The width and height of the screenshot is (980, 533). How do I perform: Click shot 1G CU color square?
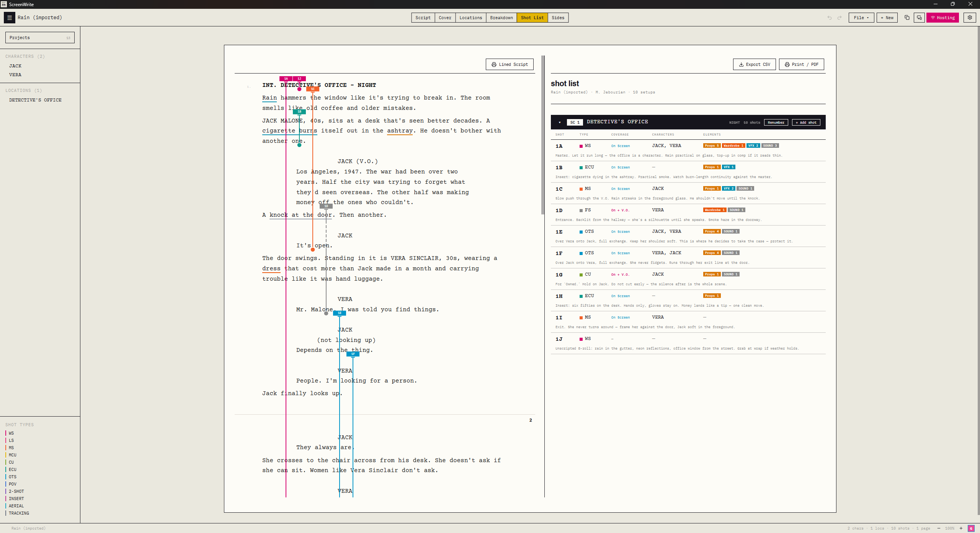581,275
